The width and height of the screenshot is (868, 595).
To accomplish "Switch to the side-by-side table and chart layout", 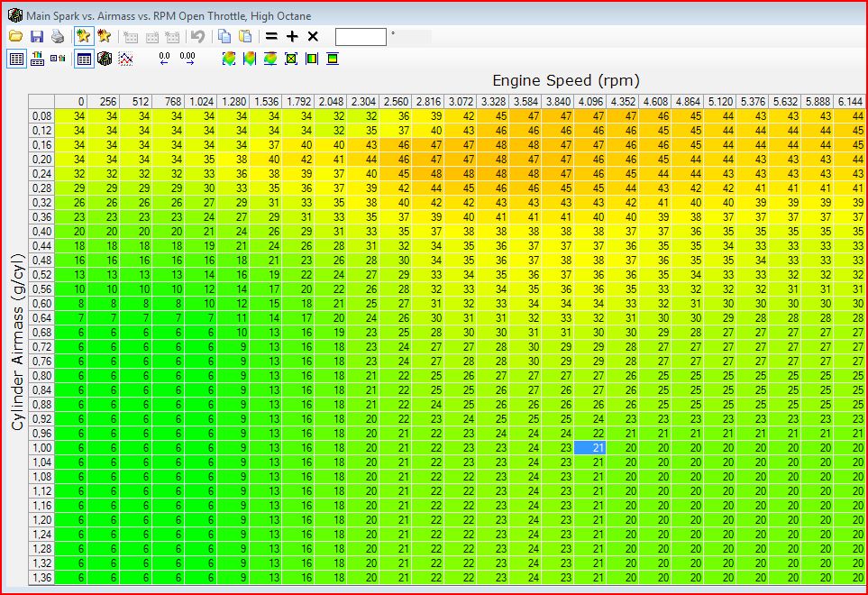I will point(58,59).
